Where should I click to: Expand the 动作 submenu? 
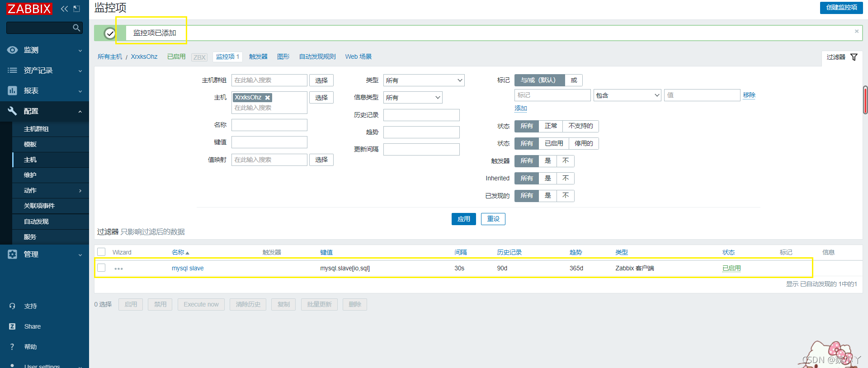point(80,191)
